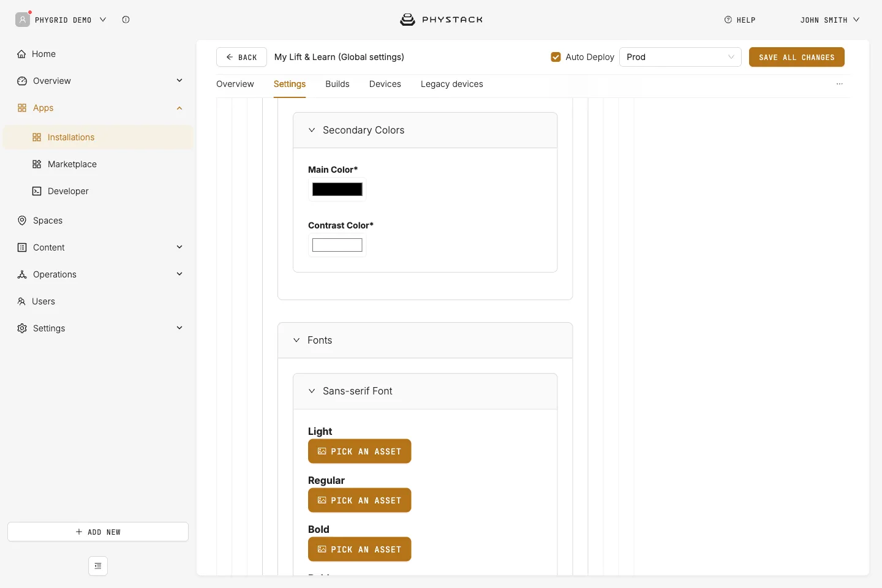
Task: Click the Settings gear icon in sidebar
Action: pyautogui.click(x=22, y=328)
